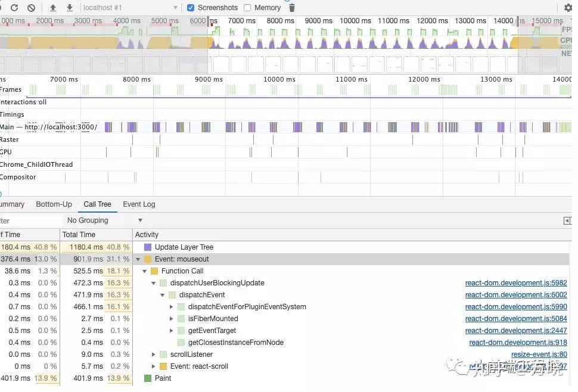Image resolution: width=578 pixels, height=392 pixels.
Task: Select the Update Layer Tree row
Action: (x=286, y=247)
